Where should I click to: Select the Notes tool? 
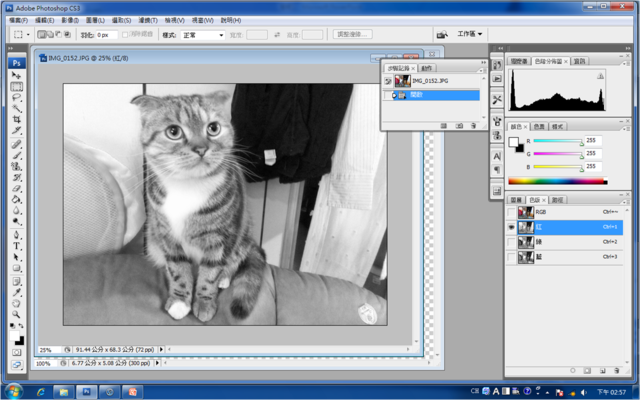[16, 282]
